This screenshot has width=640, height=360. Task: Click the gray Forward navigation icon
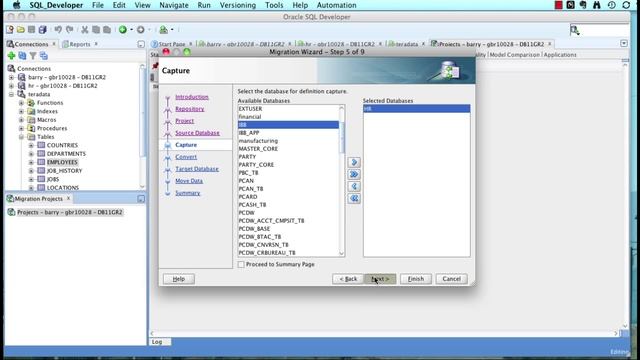[x=141, y=29]
